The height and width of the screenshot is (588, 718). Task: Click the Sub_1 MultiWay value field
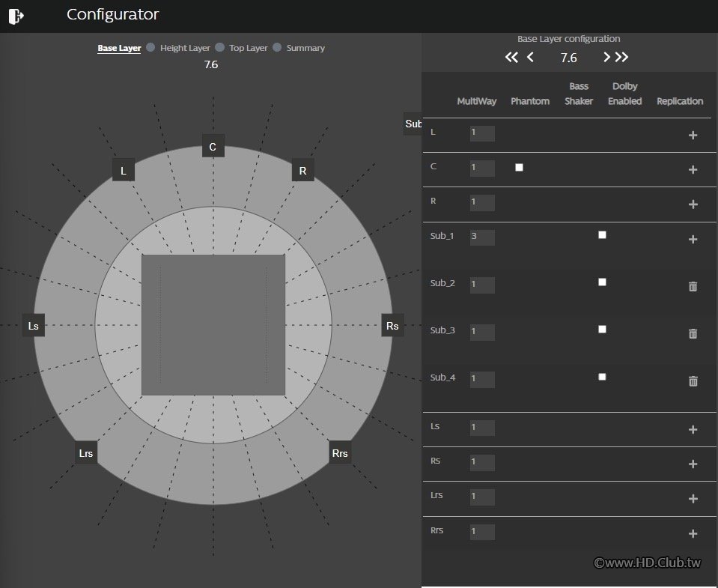coord(482,237)
